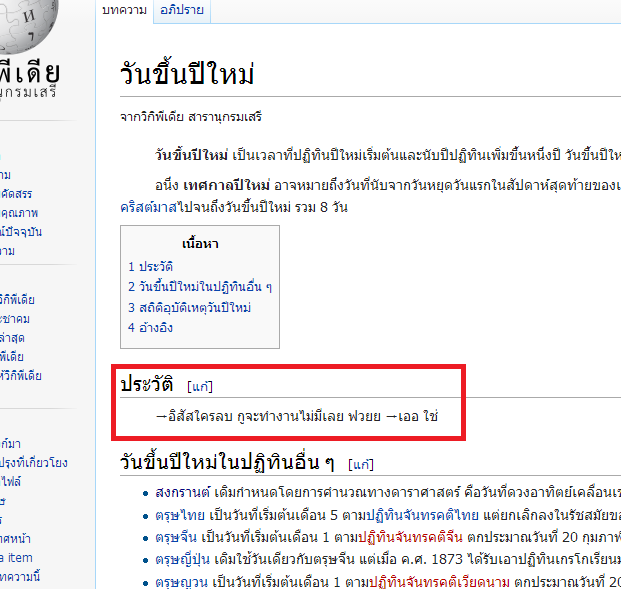Jump to contents entry 2 วันขึ้นปีใหม่ในปฏิทินอื่น ๆ
The image size is (621, 589).
pos(200,286)
